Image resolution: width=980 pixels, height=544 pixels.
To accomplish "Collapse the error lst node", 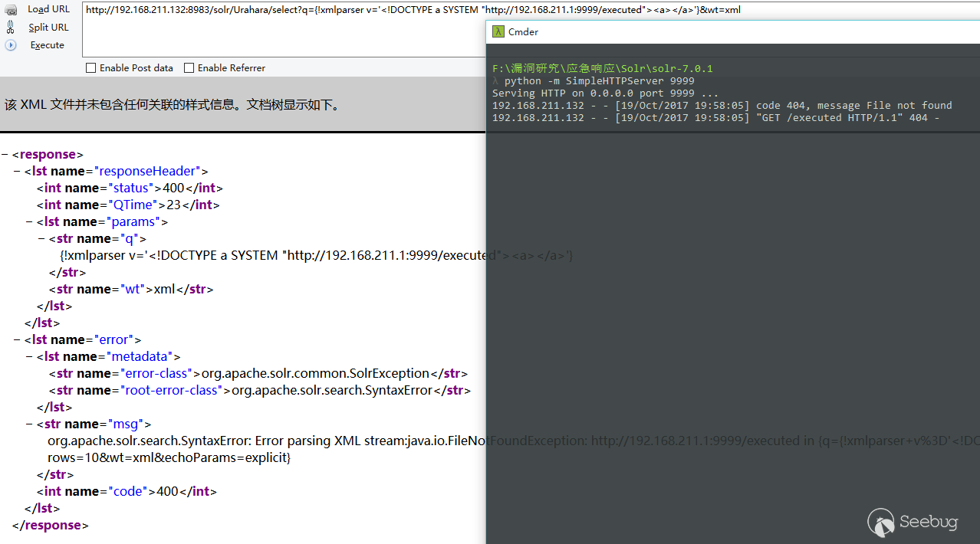I will [x=17, y=340].
